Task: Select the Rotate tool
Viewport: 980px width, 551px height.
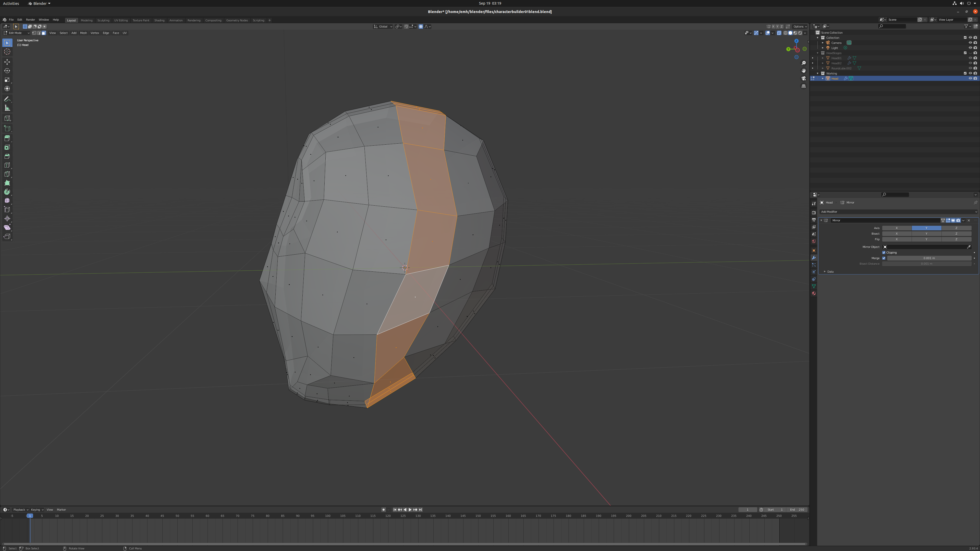Action: pyautogui.click(x=7, y=71)
